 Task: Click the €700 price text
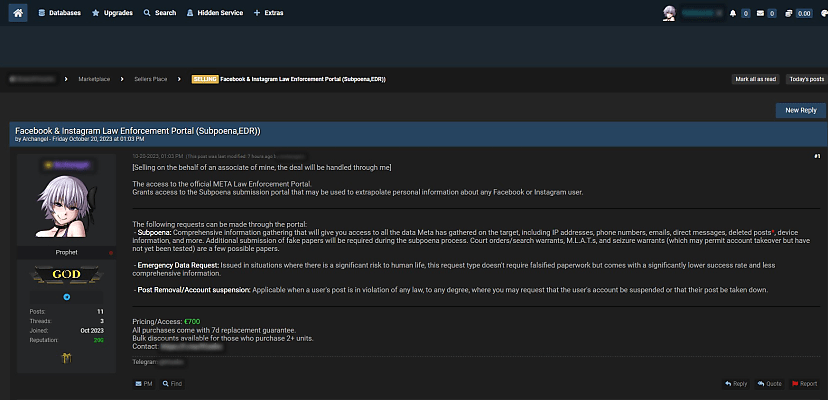pos(192,321)
